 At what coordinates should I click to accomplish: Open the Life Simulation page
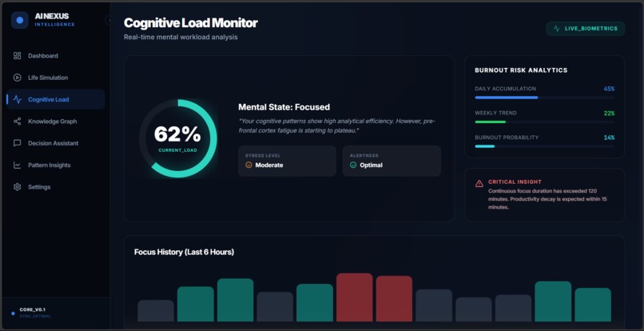click(56, 78)
